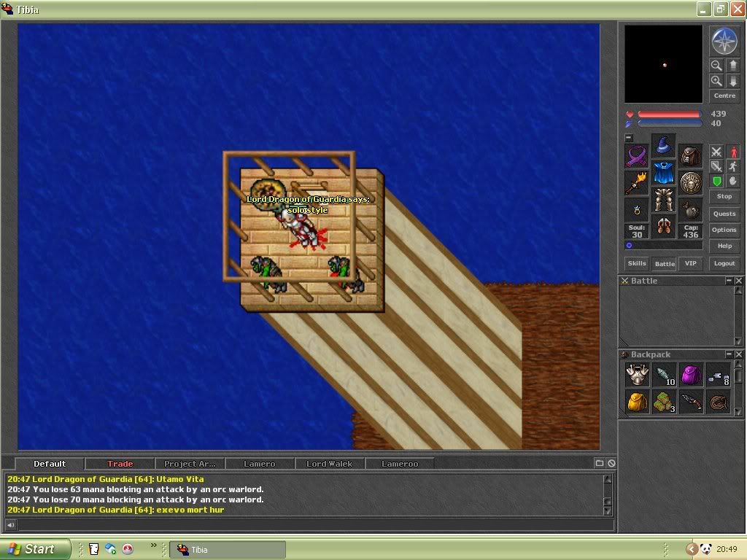This screenshot has width=747, height=560.
Task: Click the Backpack panel scroll-up arrow
Action: [x=738, y=365]
